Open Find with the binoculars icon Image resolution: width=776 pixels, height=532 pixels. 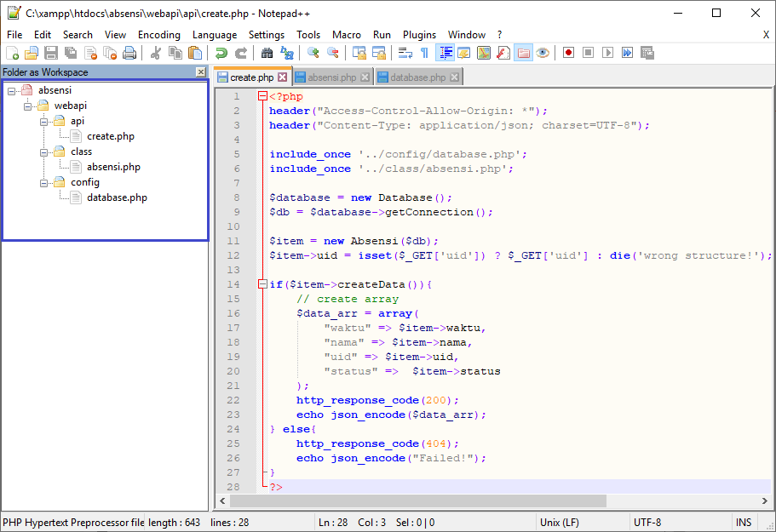coord(267,53)
